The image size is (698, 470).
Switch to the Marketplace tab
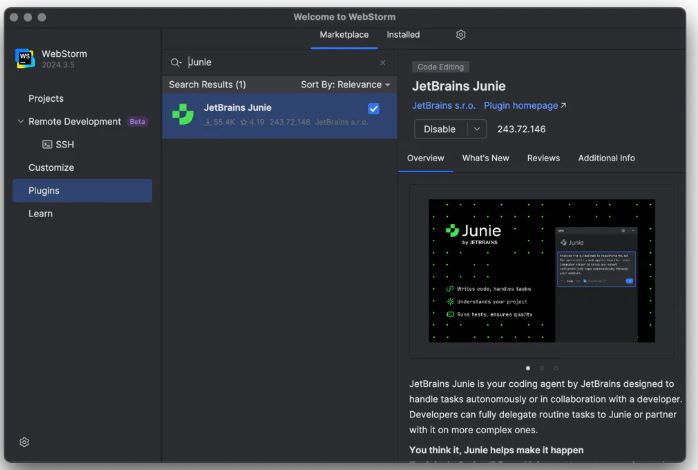pyautogui.click(x=344, y=35)
